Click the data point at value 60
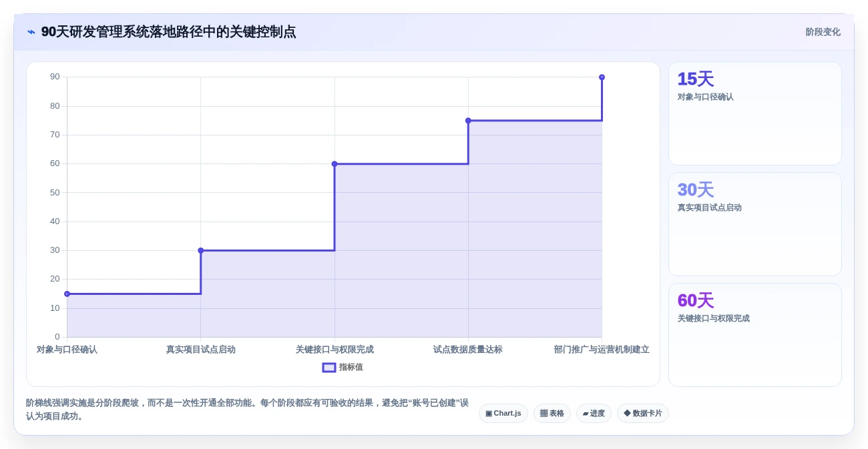 coord(335,164)
